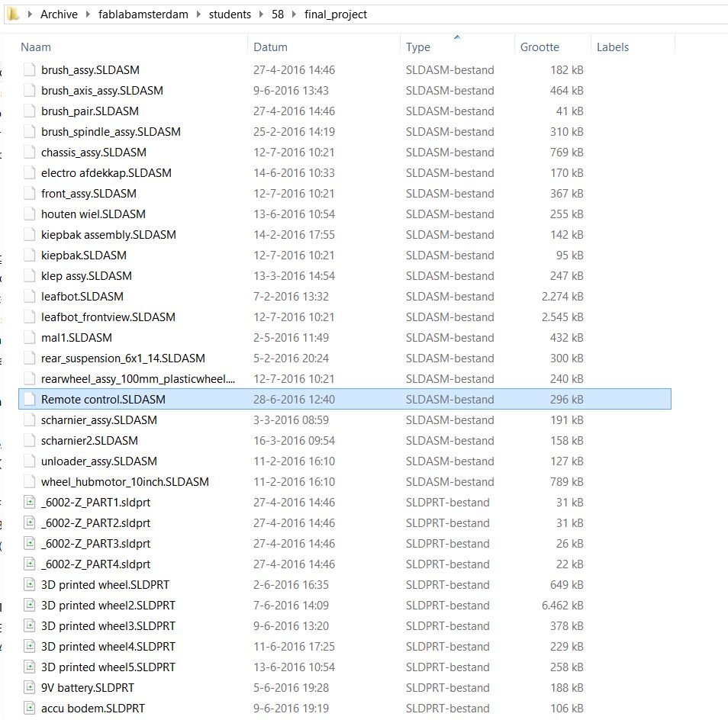Click the SLDPRT-bestand type of 9V battery.SLDPRT
Image resolution: width=728 pixels, height=720 pixels.
pyautogui.click(x=448, y=687)
